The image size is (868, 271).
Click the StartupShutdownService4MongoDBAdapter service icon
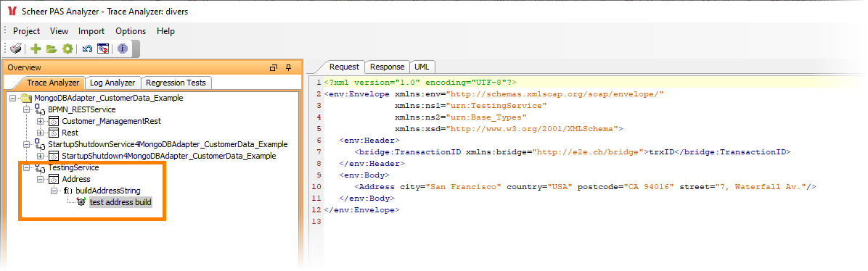click(40, 144)
